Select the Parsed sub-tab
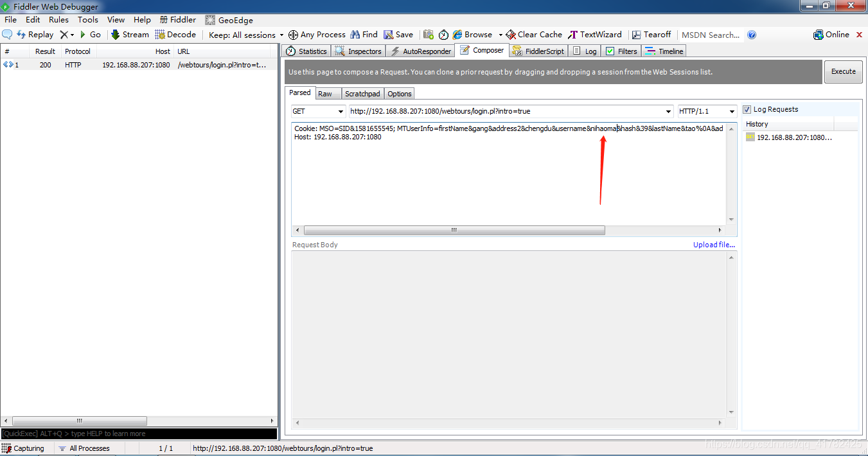Screen dimensions: 868x456 click(x=300, y=93)
